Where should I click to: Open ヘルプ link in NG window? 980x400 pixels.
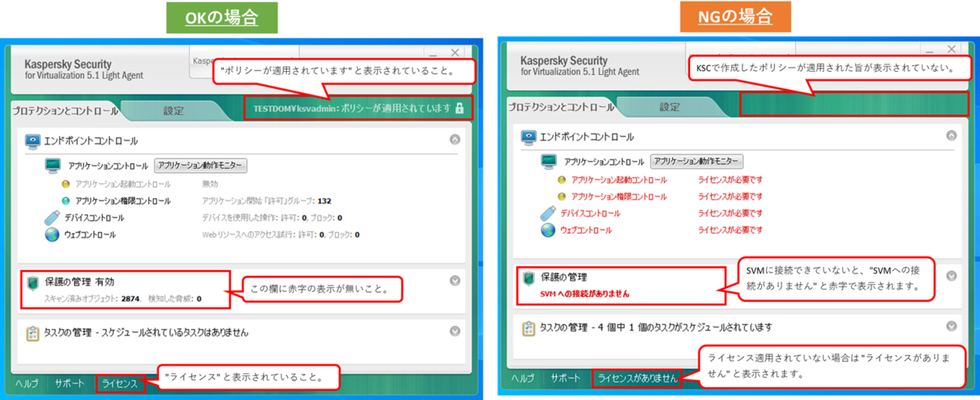(x=523, y=378)
